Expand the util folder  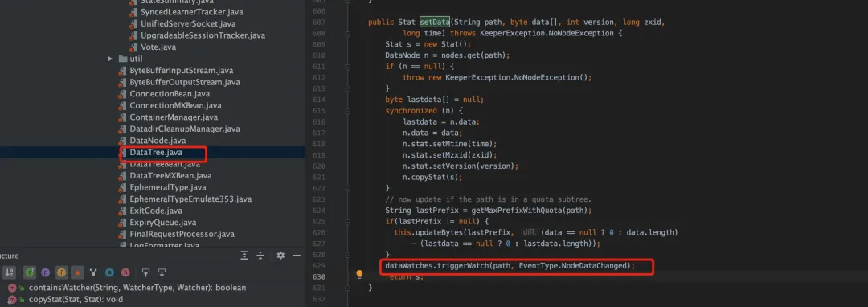pyautogui.click(x=109, y=59)
